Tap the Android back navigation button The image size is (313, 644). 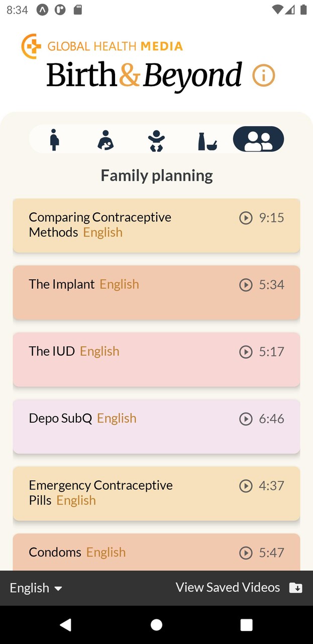[x=66, y=625]
